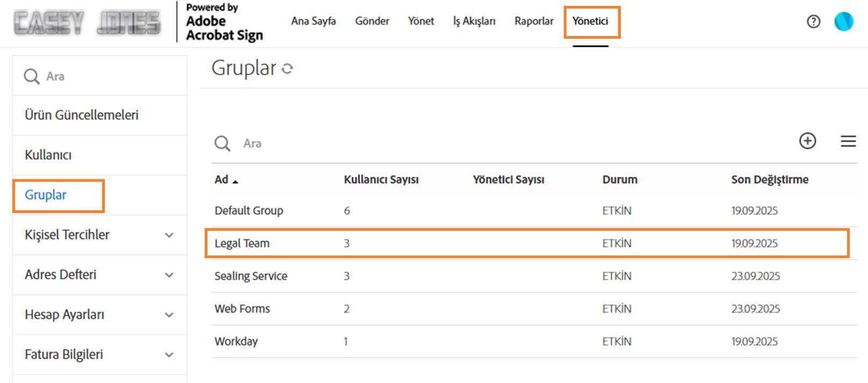Screen dimensions: 868x383
Task: Click the add group plus icon
Action: point(807,141)
